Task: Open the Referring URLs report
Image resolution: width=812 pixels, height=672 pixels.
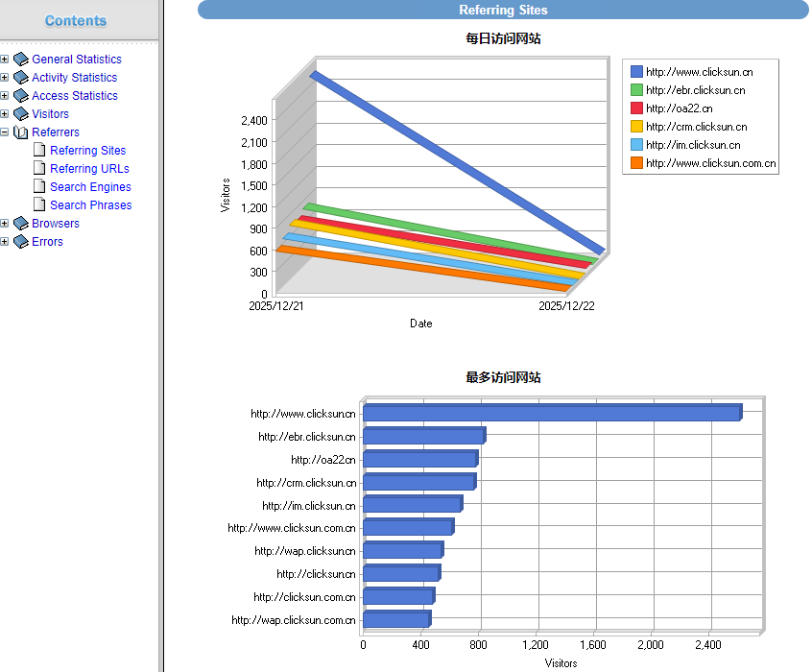Action: (89, 169)
